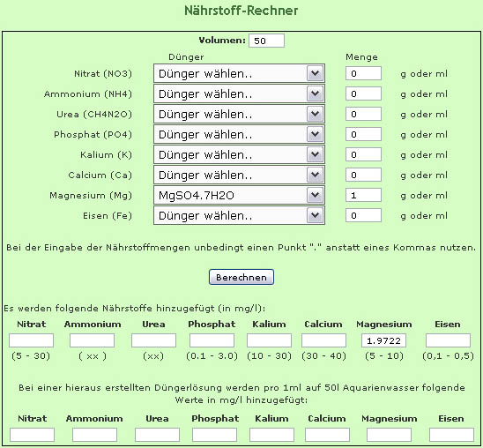Select the Volumen input field

[x=266, y=41]
